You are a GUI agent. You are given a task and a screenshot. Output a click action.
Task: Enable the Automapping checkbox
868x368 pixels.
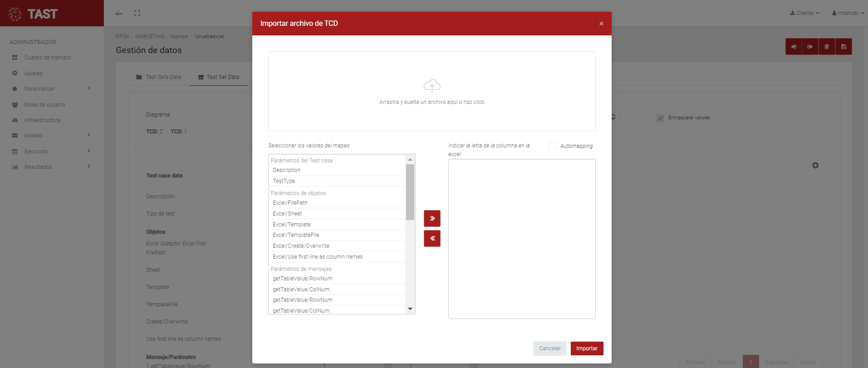point(552,146)
